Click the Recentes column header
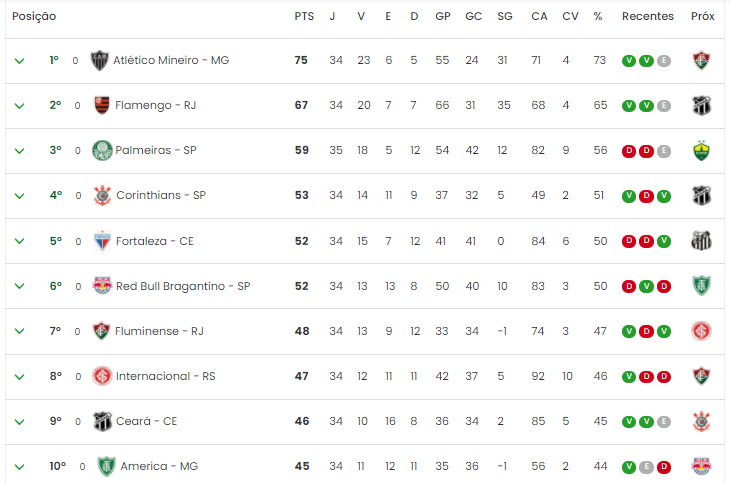The image size is (730, 485). click(648, 16)
